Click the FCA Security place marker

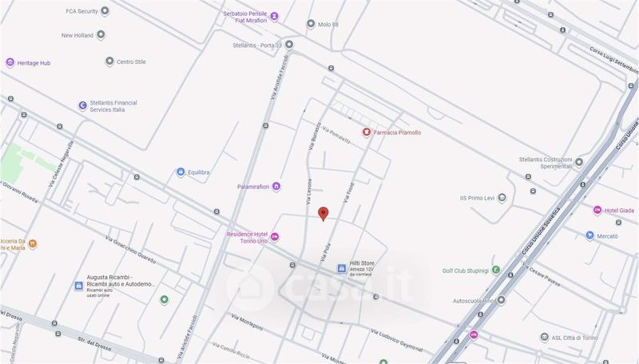click(x=105, y=11)
